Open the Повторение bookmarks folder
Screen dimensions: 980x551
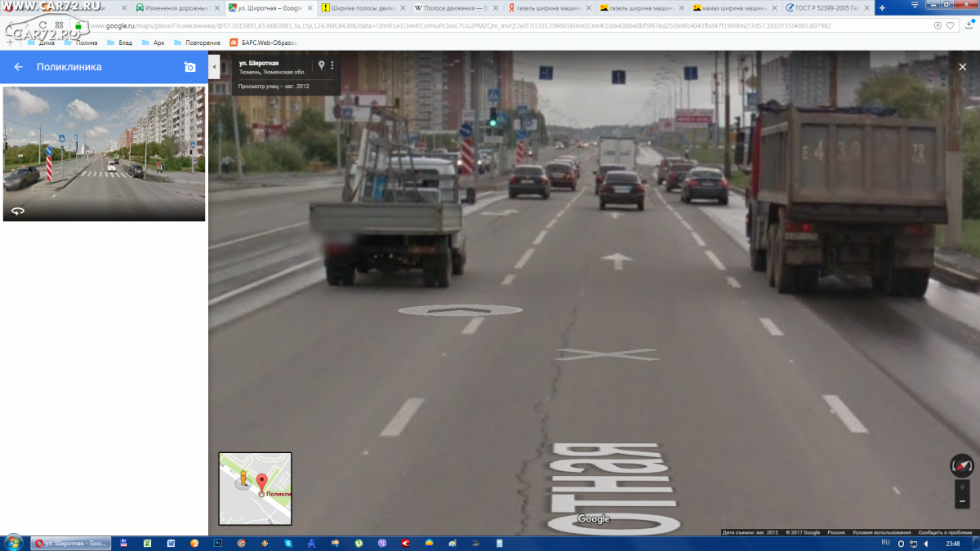point(196,42)
